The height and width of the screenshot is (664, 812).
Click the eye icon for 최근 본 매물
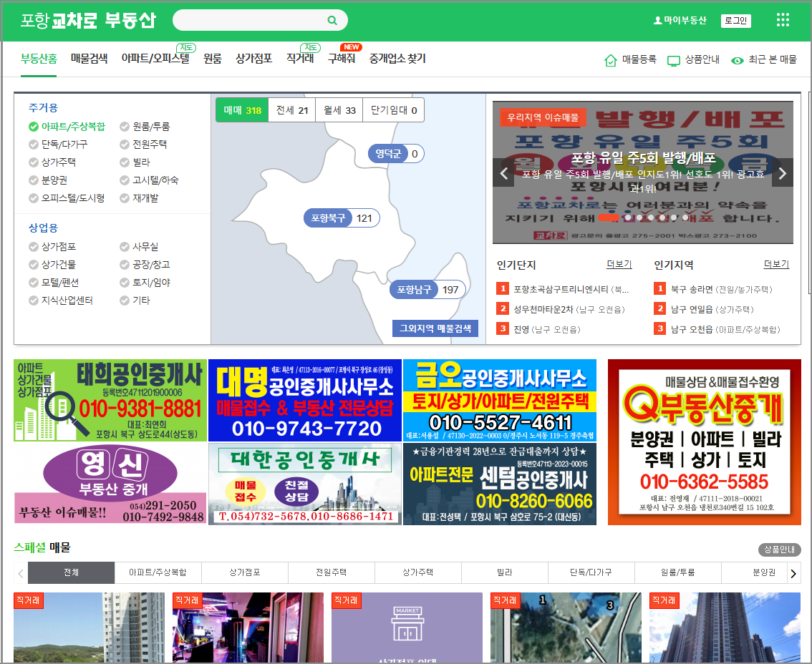click(x=738, y=62)
